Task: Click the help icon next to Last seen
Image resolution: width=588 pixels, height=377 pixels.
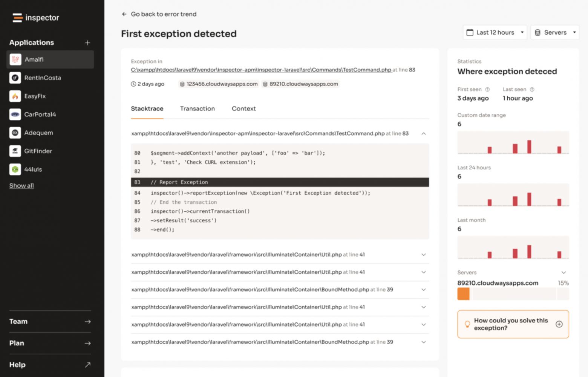Action: [x=532, y=89]
